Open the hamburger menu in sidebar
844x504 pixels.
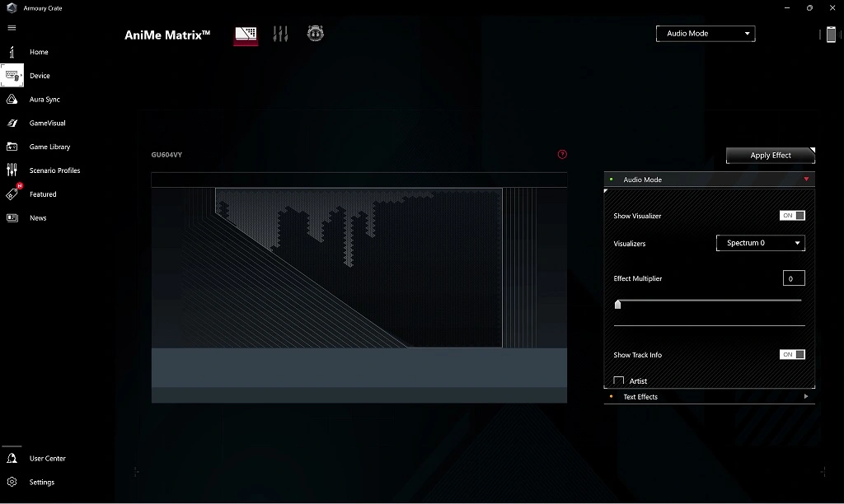[x=12, y=28]
